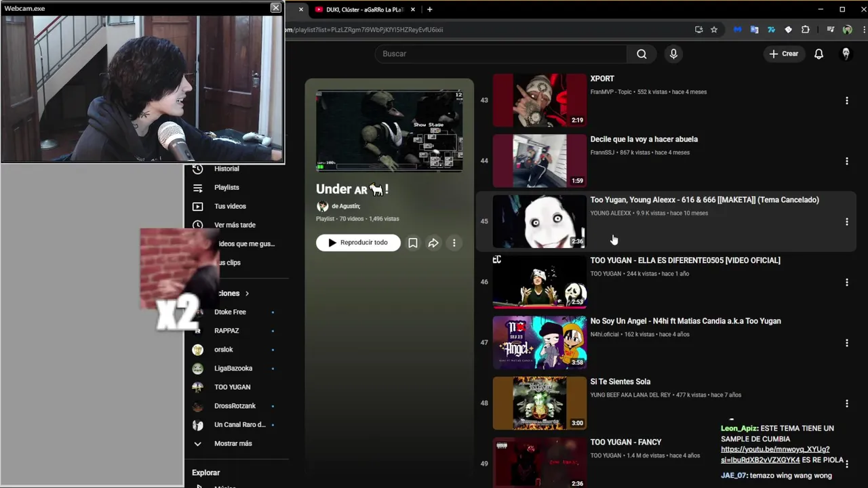Viewport: 868px width, 488px height.
Task: Open the Extensions puzzle piece menu
Action: click(805, 30)
